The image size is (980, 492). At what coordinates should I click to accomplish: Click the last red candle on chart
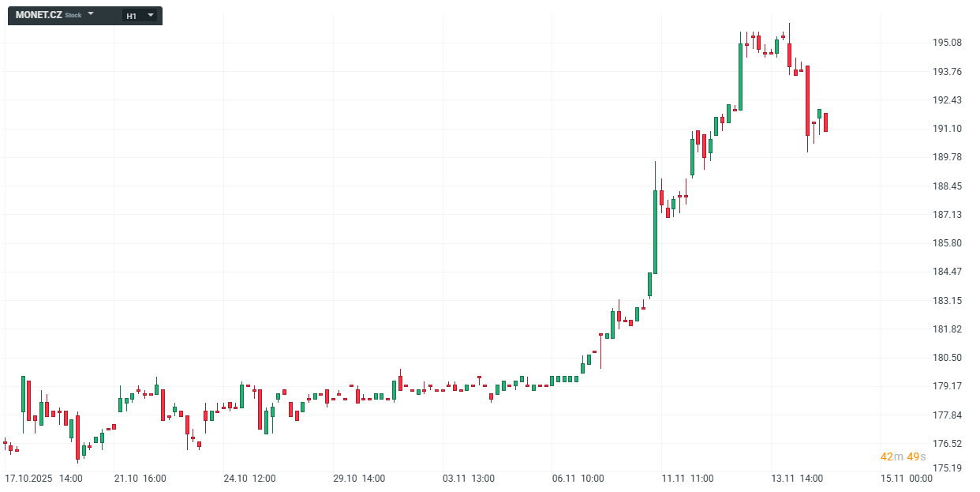pyautogui.click(x=825, y=122)
